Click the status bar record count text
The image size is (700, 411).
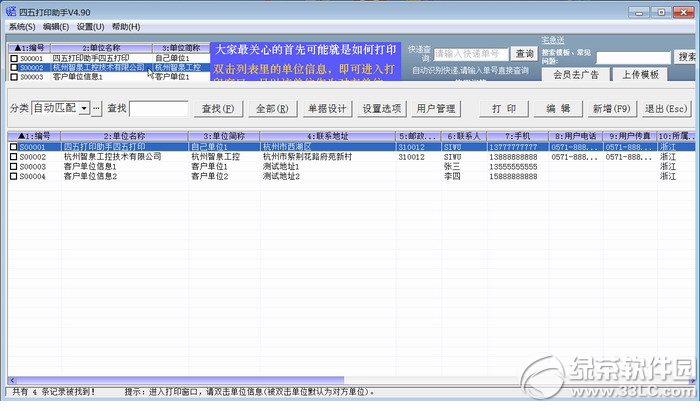[53, 392]
